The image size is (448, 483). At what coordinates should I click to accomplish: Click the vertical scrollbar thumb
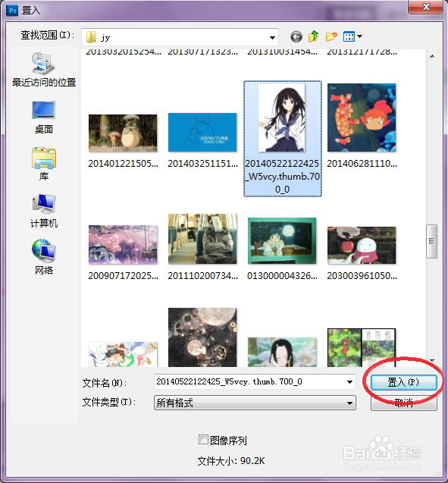(431, 241)
